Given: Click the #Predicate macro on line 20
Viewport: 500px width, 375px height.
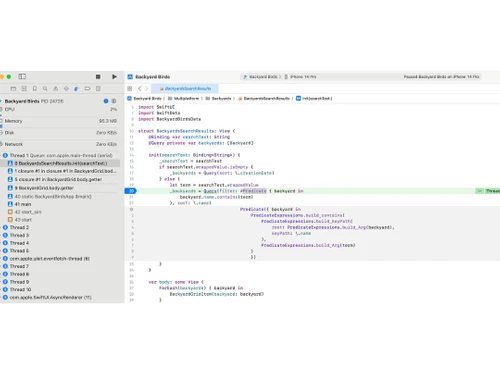Looking at the screenshot, I should click(x=253, y=191).
